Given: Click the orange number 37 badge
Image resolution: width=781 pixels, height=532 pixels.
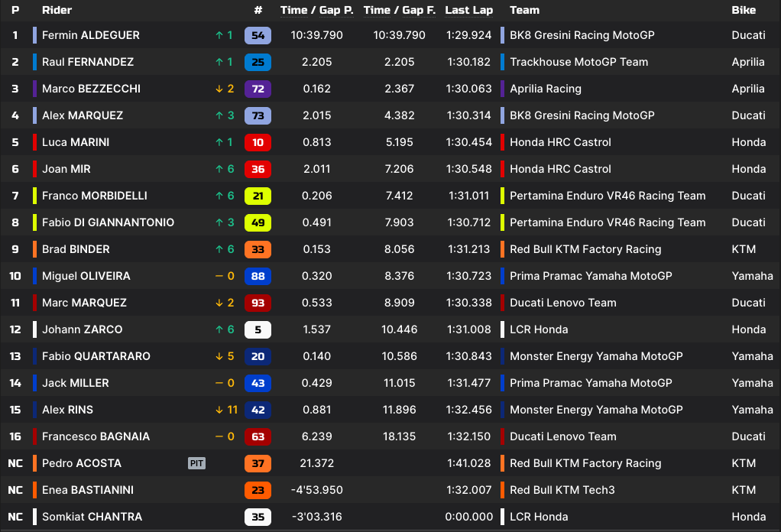Looking at the screenshot, I should pos(258,463).
